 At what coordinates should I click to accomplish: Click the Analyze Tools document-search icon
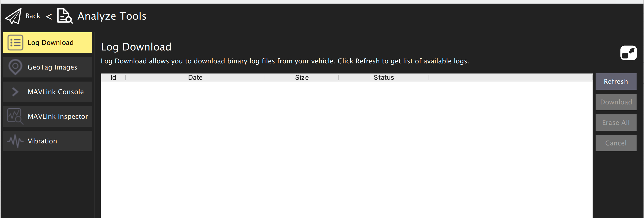click(65, 16)
